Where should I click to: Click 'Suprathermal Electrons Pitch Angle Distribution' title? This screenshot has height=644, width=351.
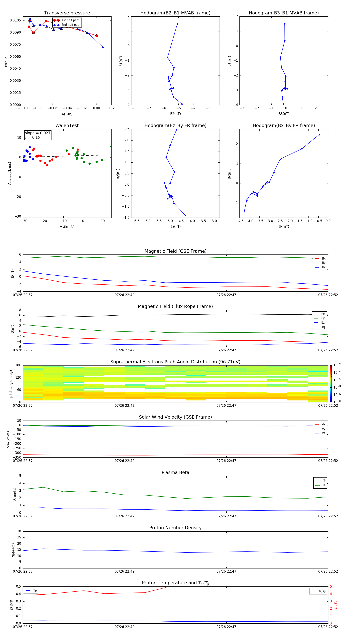point(175,362)
